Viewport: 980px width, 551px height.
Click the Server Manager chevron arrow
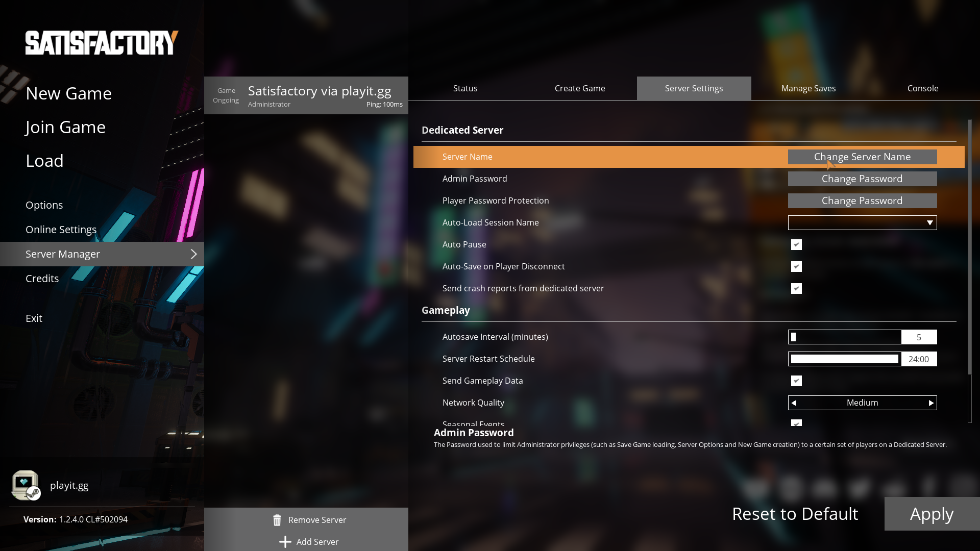[x=194, y=254]
